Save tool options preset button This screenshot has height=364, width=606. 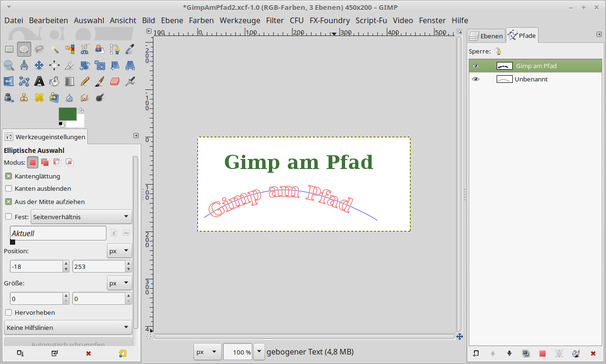[x=20, y=353]
